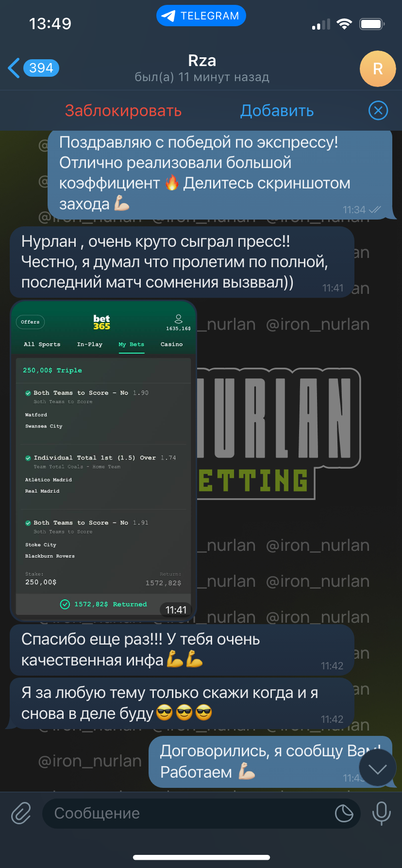Screen dimensions: 402x868
Task: Tap the back arrow with 394 badge
Action: (x=33, y=68)
